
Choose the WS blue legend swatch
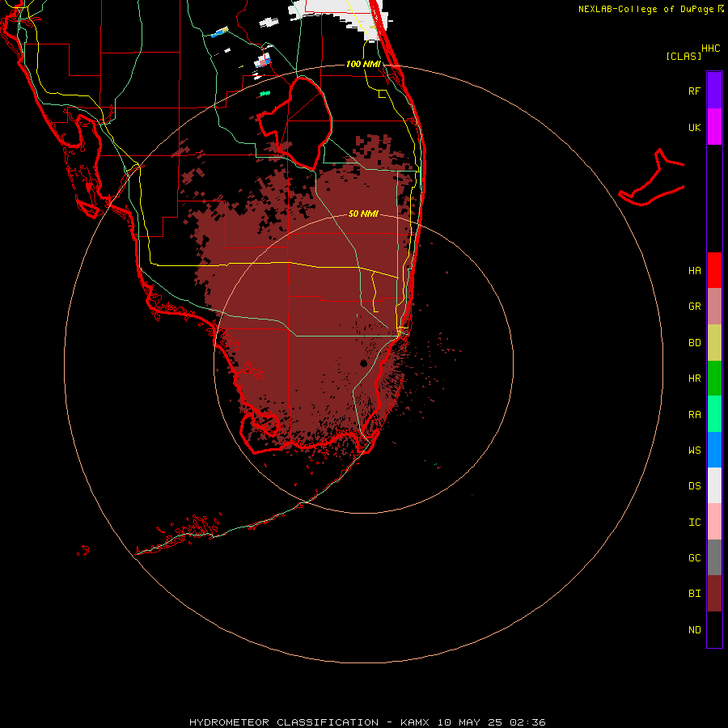tap(714, 450)
